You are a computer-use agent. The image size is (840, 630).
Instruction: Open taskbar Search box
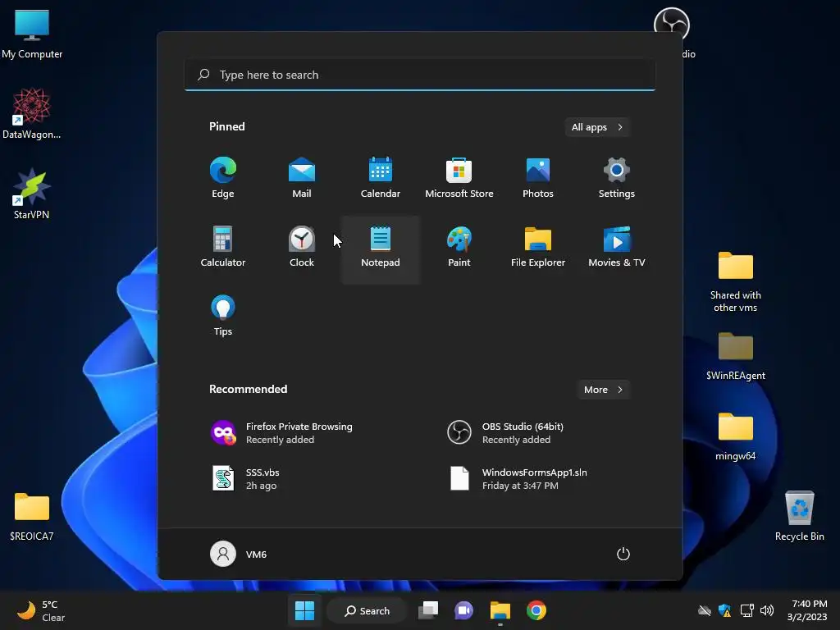(x=367, y=610)
